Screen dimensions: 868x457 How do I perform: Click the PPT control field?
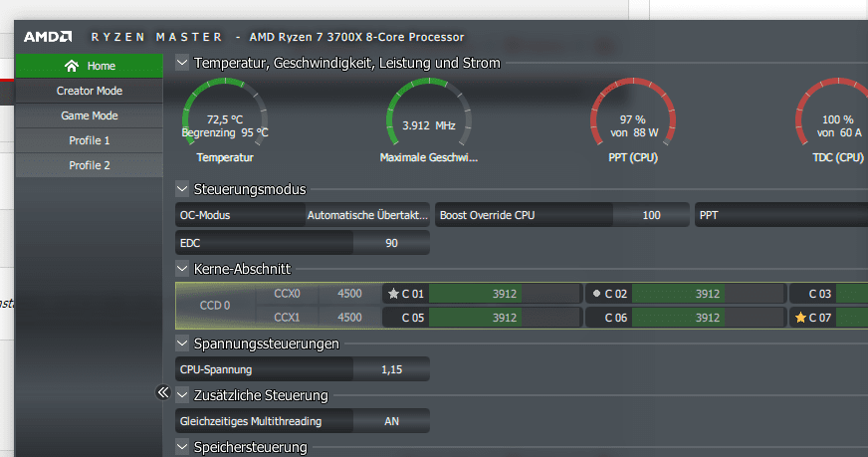781,215
